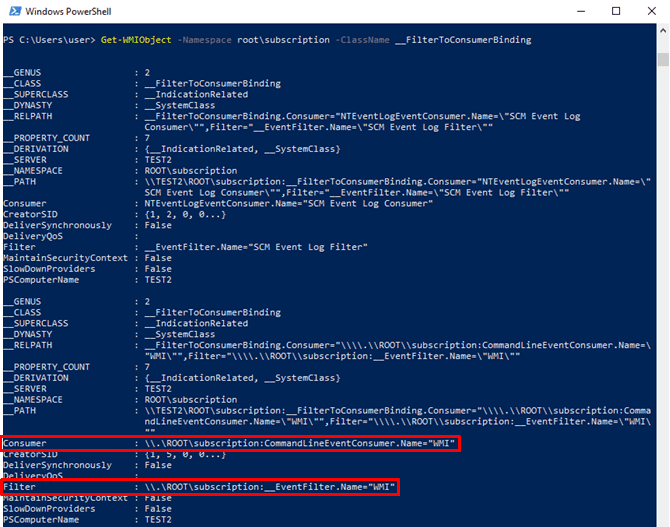This screenshot has width=670, height=527.
Task: Click the first __DERIVATION value line
Action: pos(242,149)
